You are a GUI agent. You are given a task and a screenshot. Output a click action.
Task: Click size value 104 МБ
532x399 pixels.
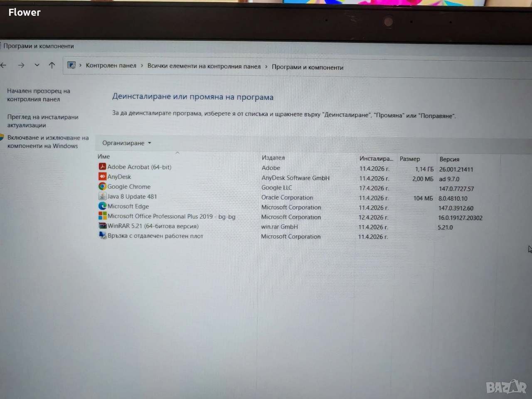(x=423, y=199)
